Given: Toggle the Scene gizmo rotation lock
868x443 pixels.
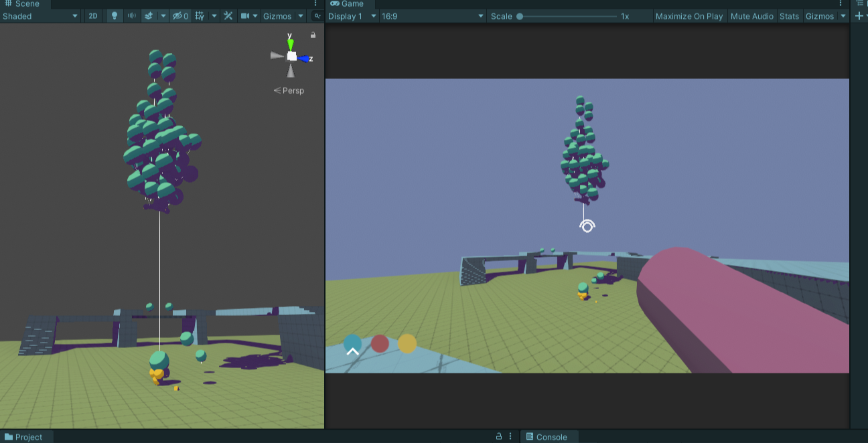Looking at the screenshot, I should pyautogui.click(x=313, y=35).
